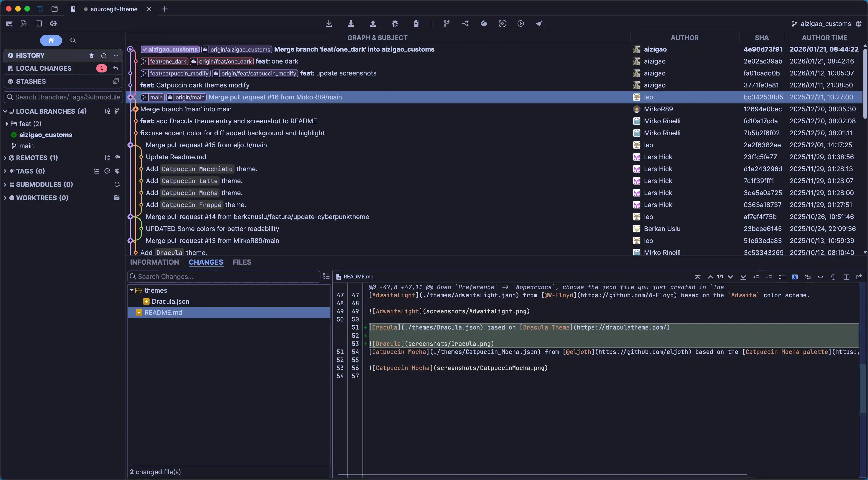Click the cleanup broom icon in toolbar

tap(539, 23)
